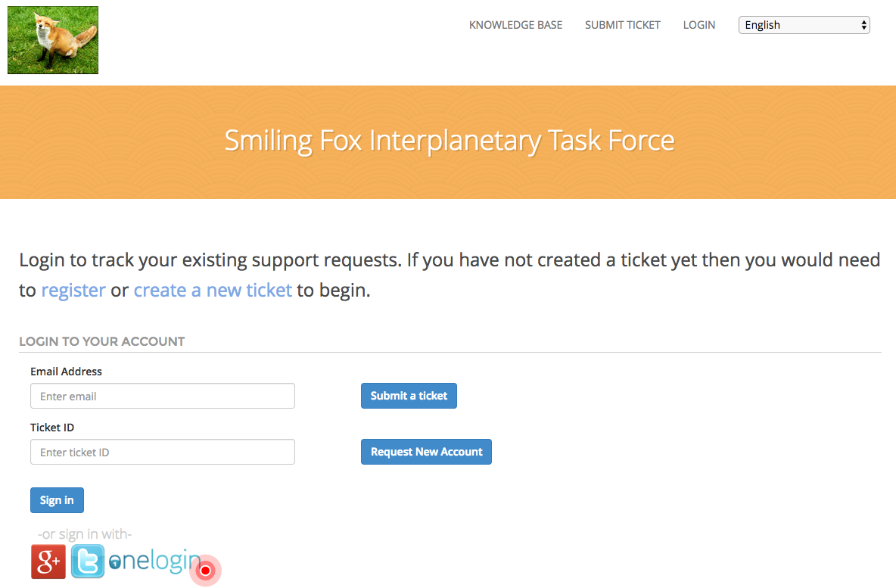The image size is (896, 588).
Task: Open the English language dropdown
Action: pos(804,25)
